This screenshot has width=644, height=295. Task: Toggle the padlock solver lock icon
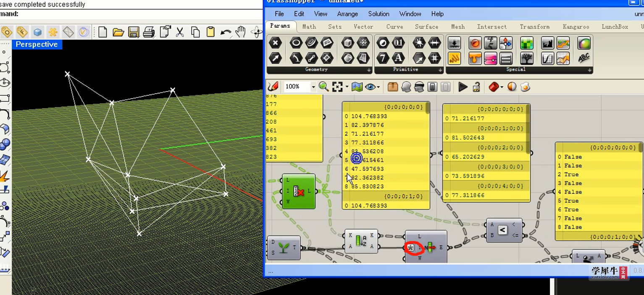coord(476,87)
